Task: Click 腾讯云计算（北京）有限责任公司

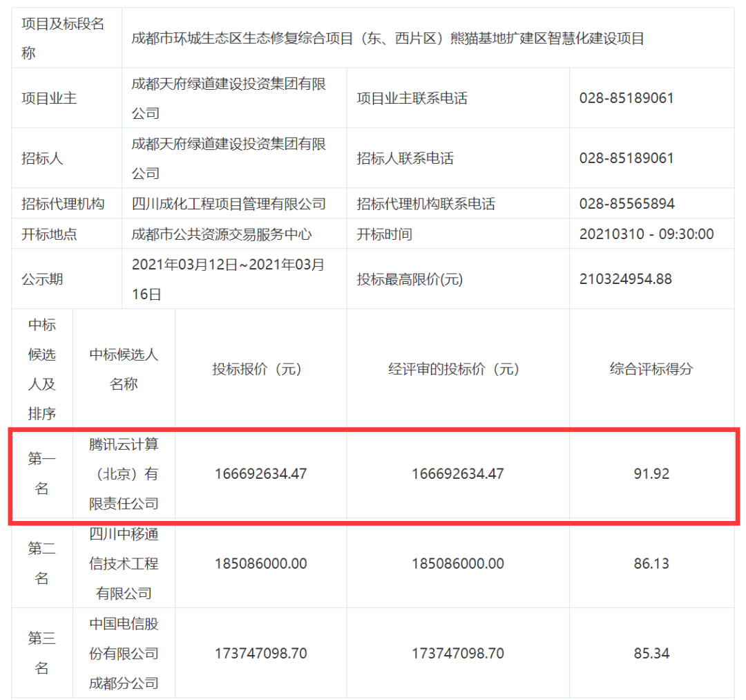Action: point(124,474)
